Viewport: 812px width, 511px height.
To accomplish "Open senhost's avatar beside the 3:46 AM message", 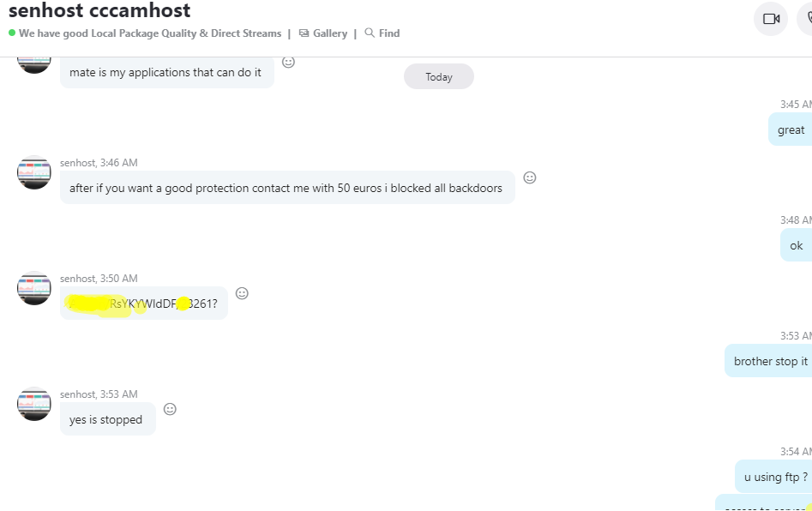I will click(x=34, y=172).
